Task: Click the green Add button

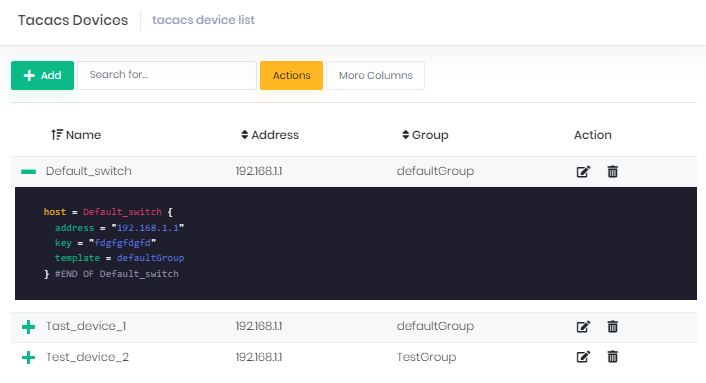Action: (x=42, y=75)
